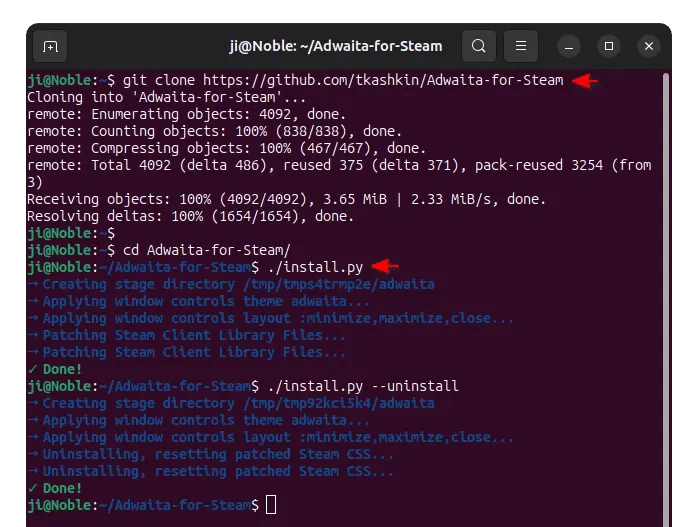Click the line Cloning into 'Adwaita-for-Steam'...
The image size is (698, 527).
click(166, 97)
